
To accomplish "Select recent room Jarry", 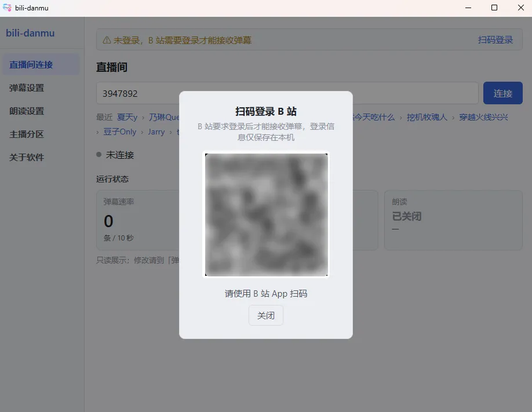I will tap(156, 132).
